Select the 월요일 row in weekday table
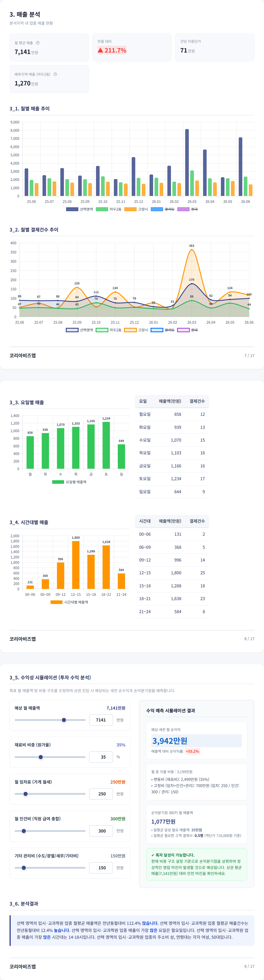The height and width of the screenshot is (980, 264). pyautogui.click(x=172, y=414)
